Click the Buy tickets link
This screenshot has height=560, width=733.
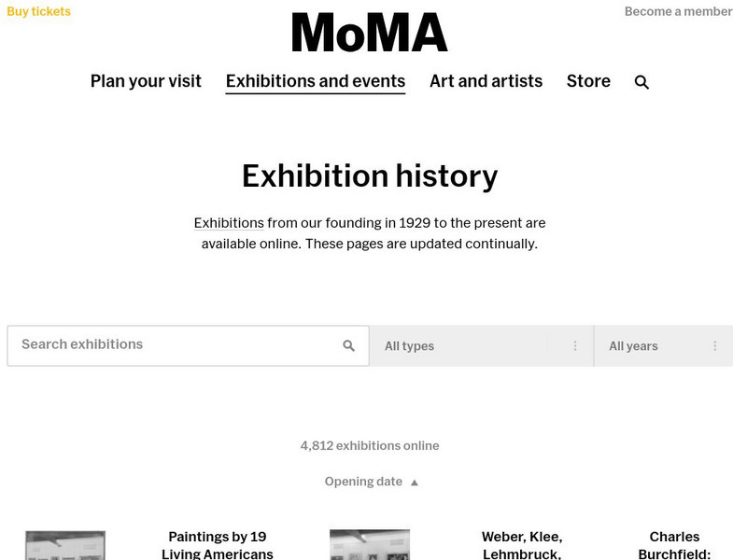[38, 12]
